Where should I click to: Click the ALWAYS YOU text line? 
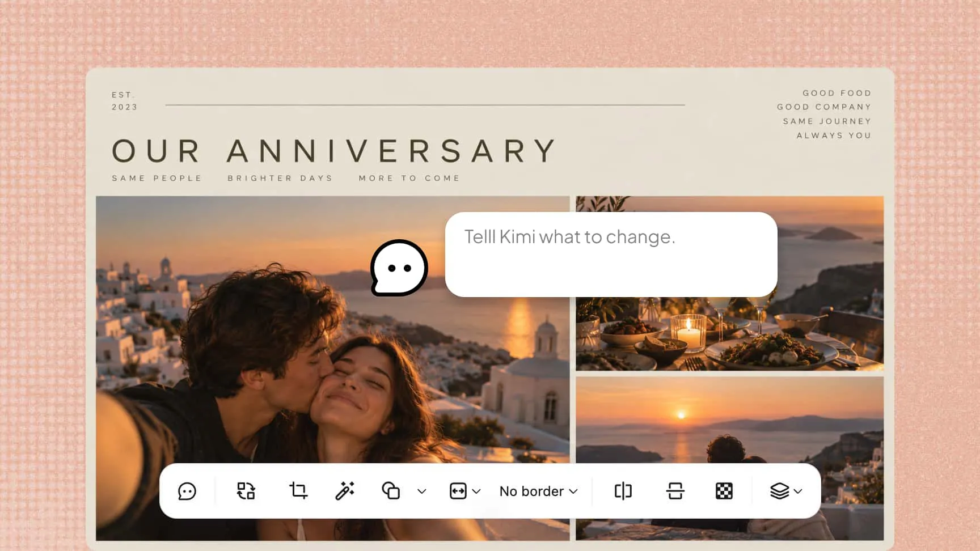tap(834, 135)
